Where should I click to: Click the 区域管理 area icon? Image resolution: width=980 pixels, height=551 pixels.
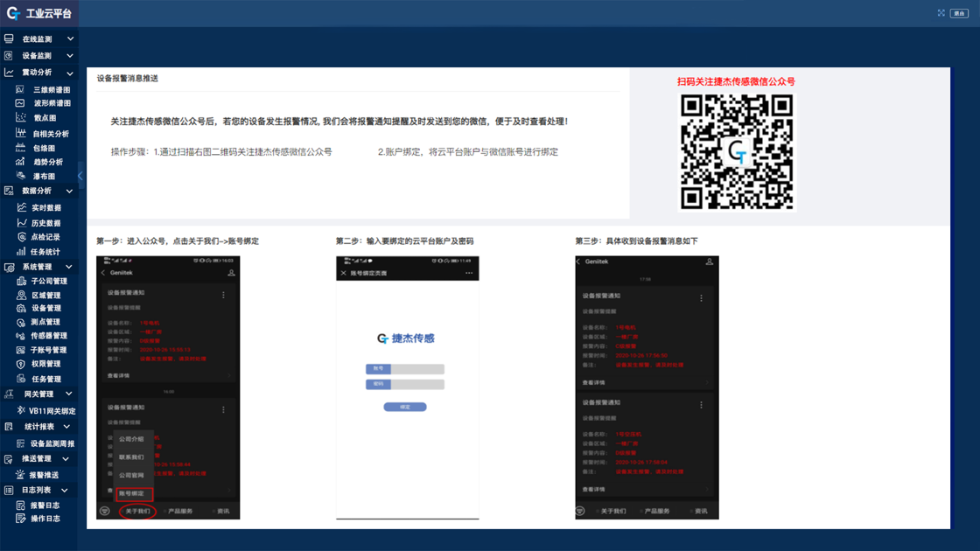pos(21,295)
